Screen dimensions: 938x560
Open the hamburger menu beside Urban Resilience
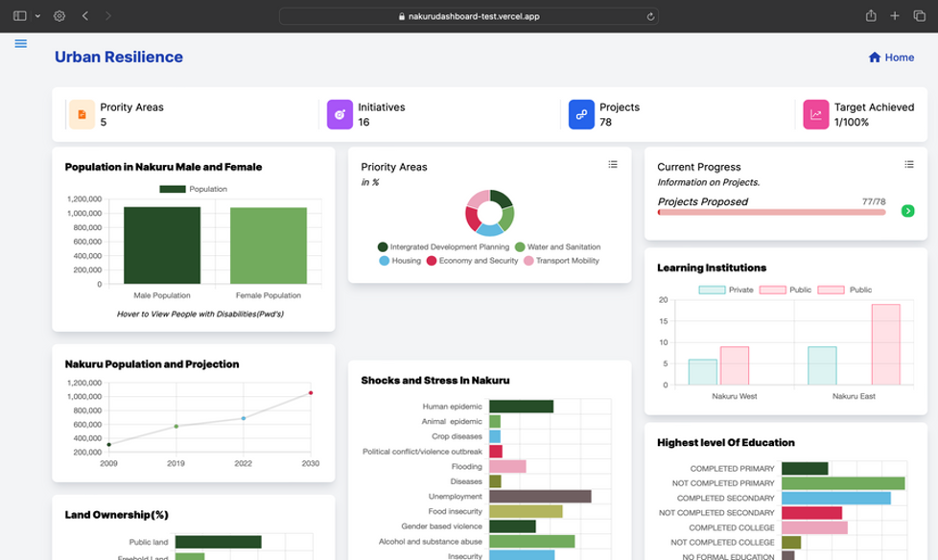[21, 43]
